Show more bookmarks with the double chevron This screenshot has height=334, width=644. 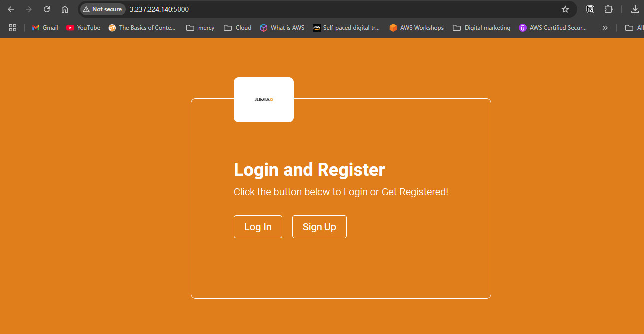point(605,28)
